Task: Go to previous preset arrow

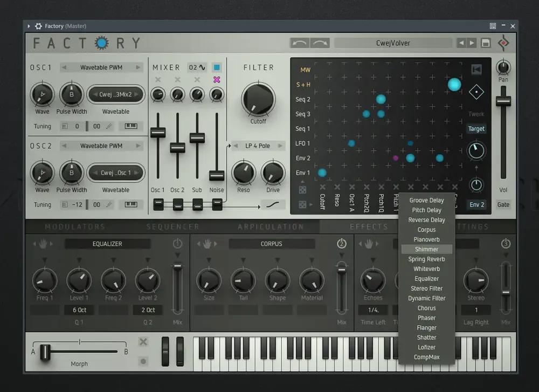Action: tap(461, 43)
